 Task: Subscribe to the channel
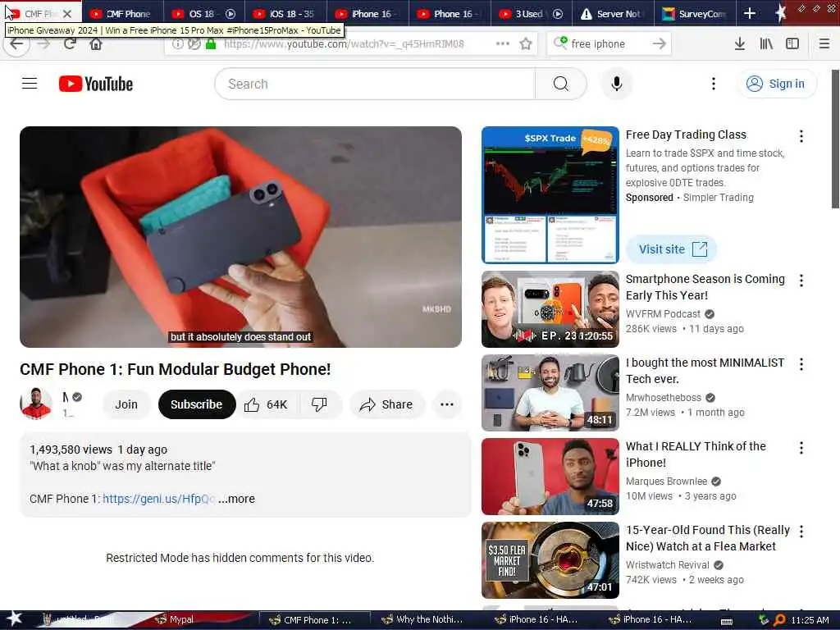point(197,404)
